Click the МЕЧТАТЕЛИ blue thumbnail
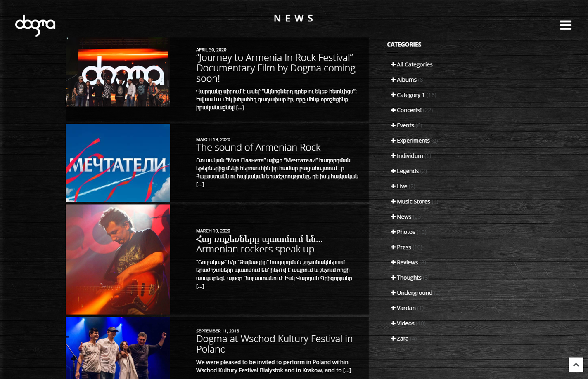The image size is (588, 379). (x=118, y=163)
